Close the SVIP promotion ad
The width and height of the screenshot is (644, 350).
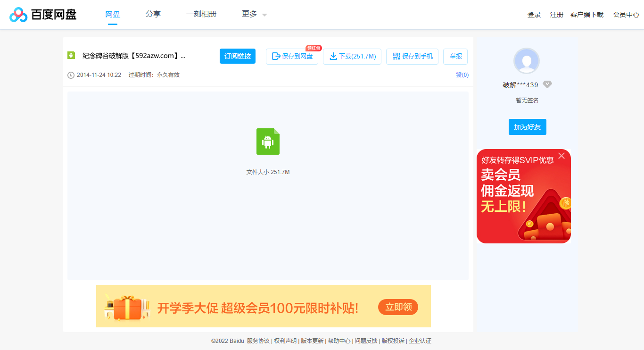561,155
